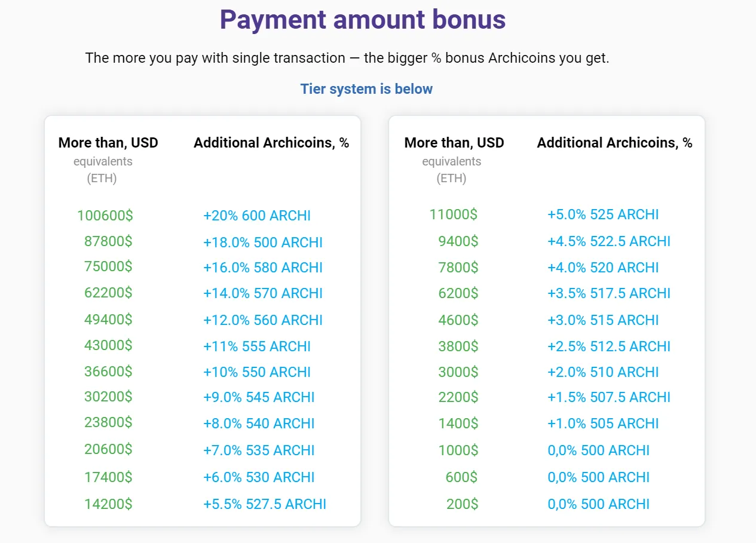Select the 11000$ tier amount

[x=454, y=214]
